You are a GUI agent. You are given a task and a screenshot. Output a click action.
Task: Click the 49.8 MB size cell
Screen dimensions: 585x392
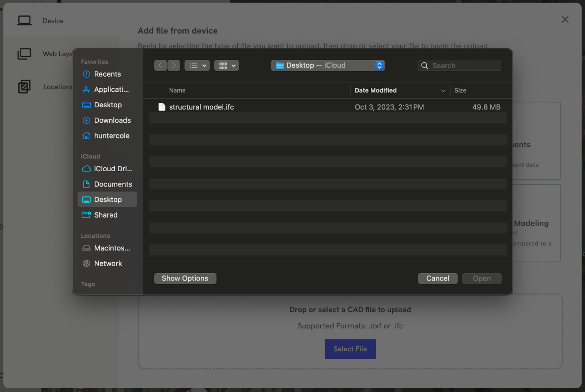point(486,107)
